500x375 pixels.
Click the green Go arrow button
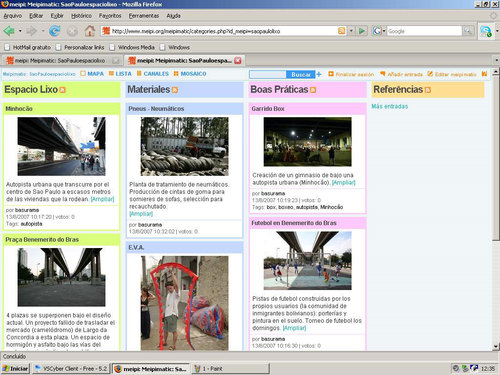click(x=362, y=31)
